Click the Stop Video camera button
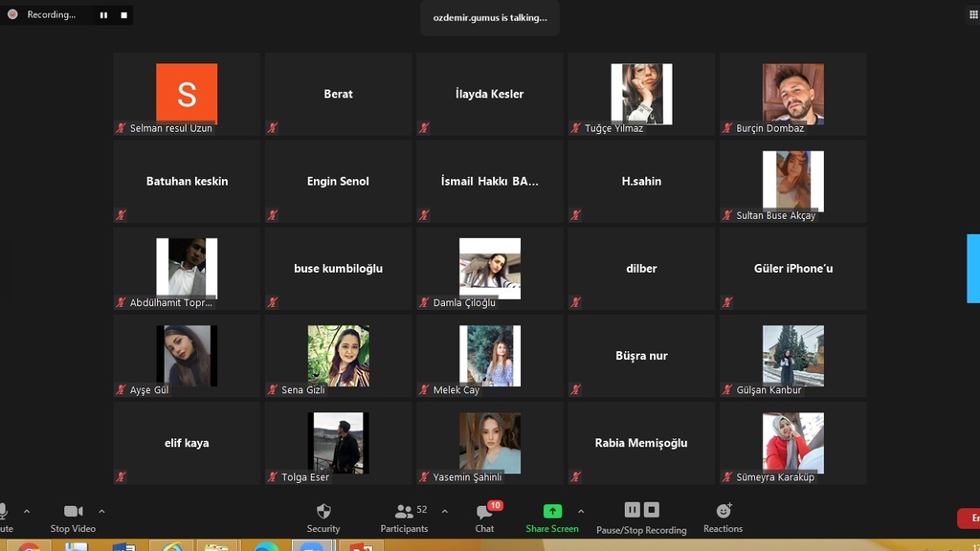 pos(73,518)
